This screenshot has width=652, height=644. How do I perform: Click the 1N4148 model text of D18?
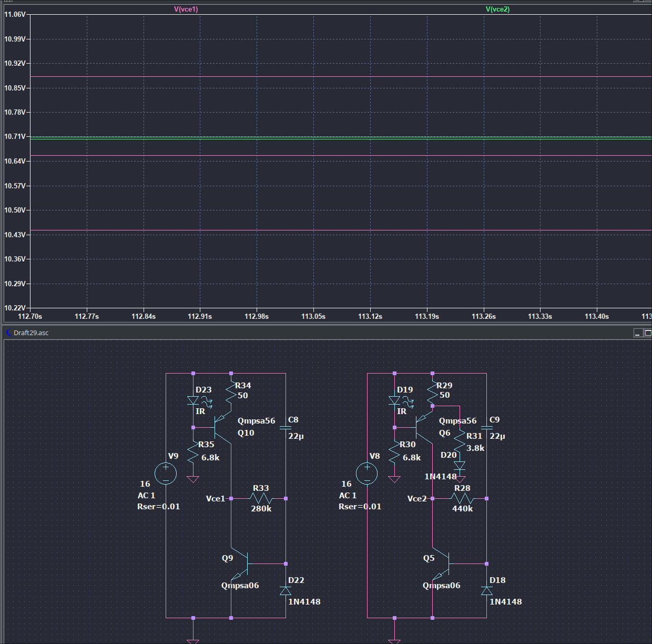click(x=506, y=602)
